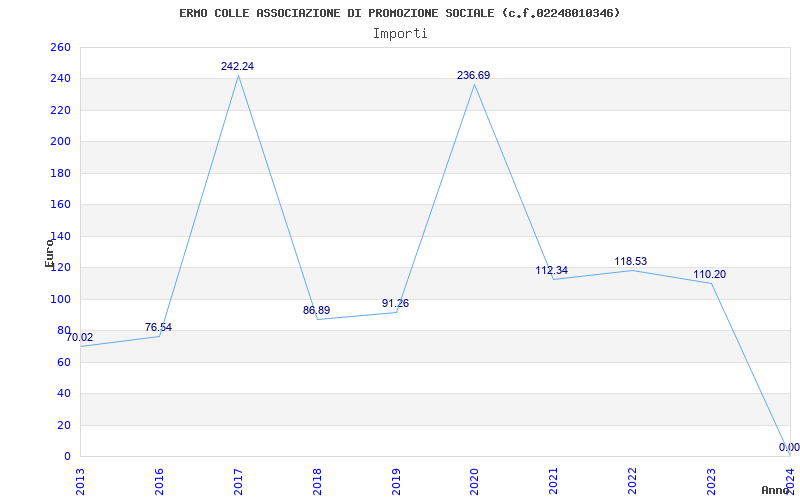Viewport: 800px width, 500px height.
Task: Click the 2024 x-axis year label
Action: (x=789, y=482)
